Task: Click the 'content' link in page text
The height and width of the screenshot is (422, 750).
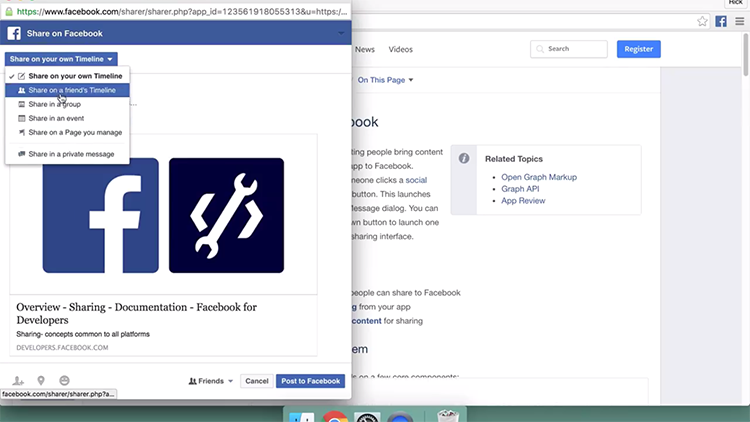Action: (x=366, y=321)
